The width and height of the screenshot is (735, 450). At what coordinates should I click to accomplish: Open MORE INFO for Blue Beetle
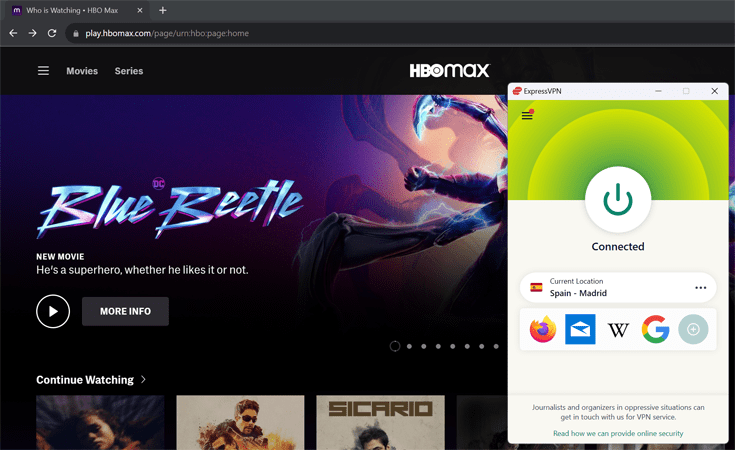point(125,311)
